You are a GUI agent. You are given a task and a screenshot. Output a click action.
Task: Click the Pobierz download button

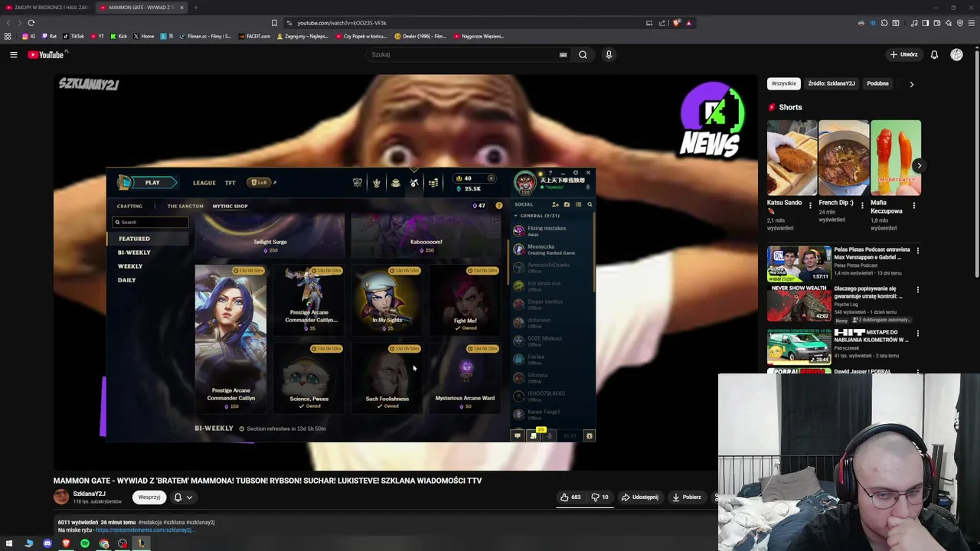pyautogui.click(x=686, y=497)
